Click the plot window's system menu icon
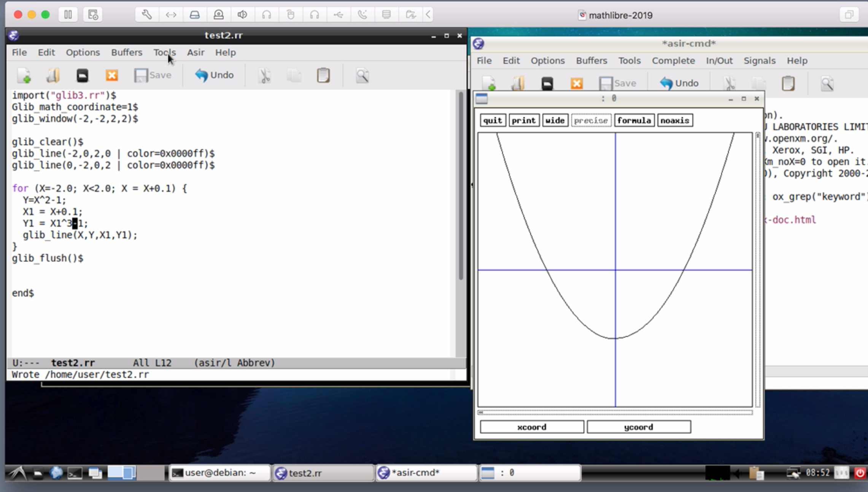 pyautogui.click(x=482, y=98)
